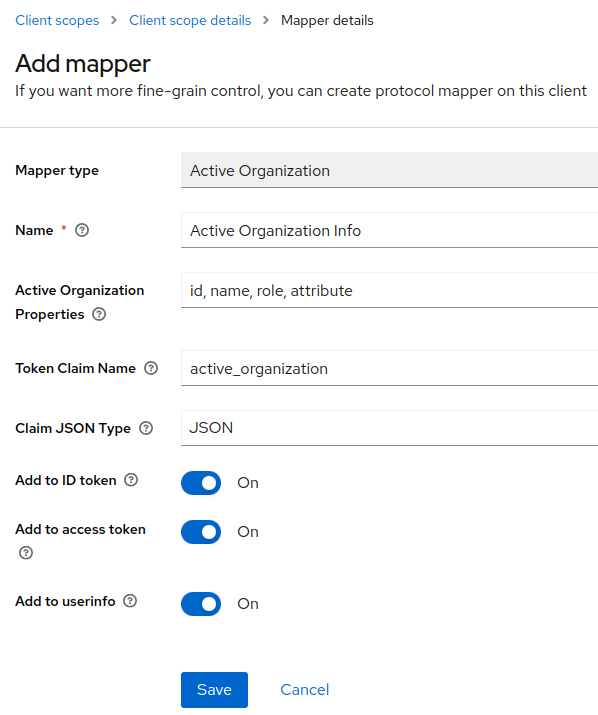598x715 pixels.
Task: Open the Claim JSON Type dropdown
Action: click(390, 428)
